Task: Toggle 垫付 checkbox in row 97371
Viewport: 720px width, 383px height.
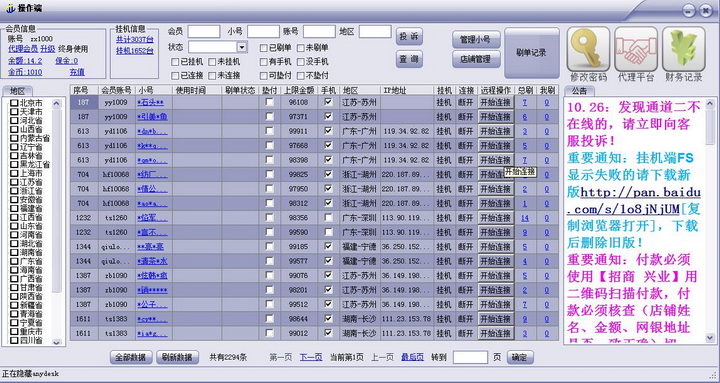Action: click(x=270, y=117)
